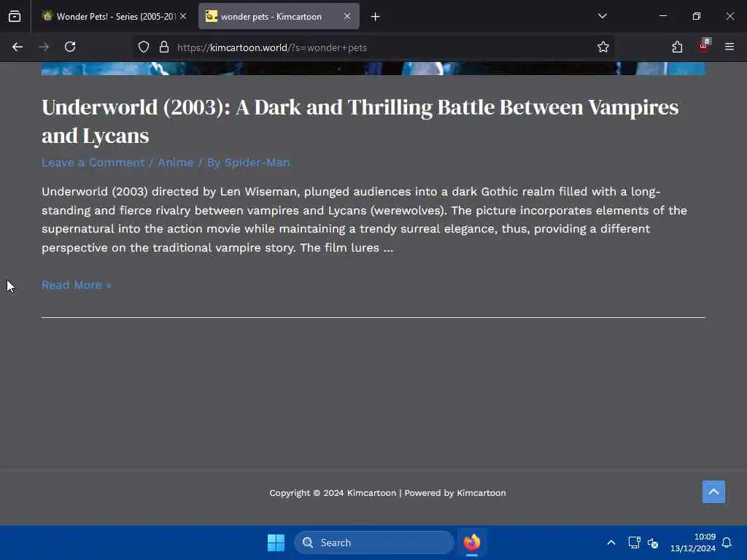Viewport: 747px width, 560px height.
Task: Show hidden system tray icons
Action: pos(611,542)
